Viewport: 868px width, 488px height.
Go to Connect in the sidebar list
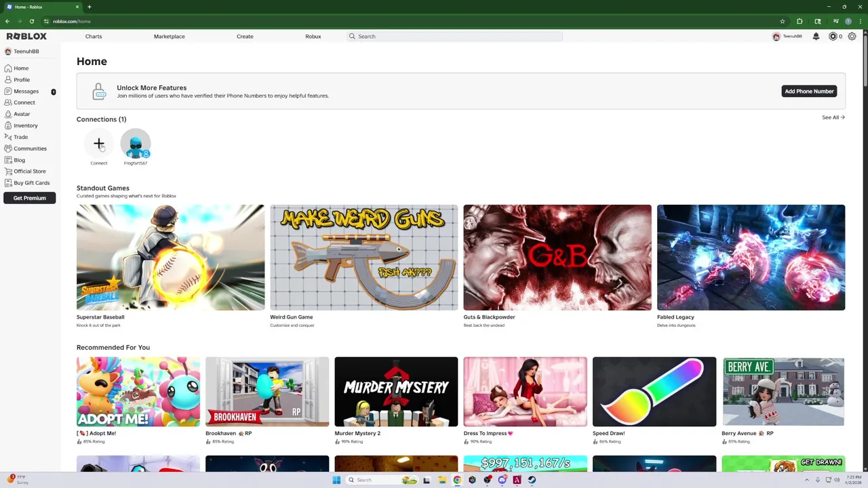pos(19,103)
